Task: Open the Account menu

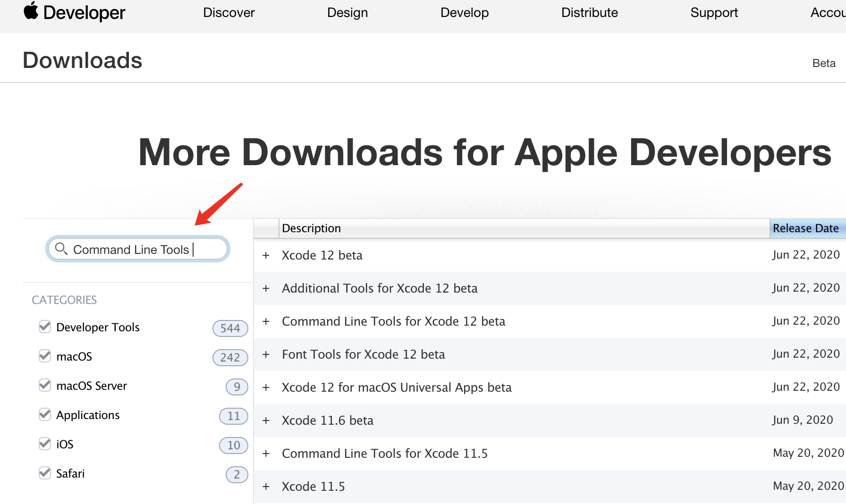Action: [828, 13]
